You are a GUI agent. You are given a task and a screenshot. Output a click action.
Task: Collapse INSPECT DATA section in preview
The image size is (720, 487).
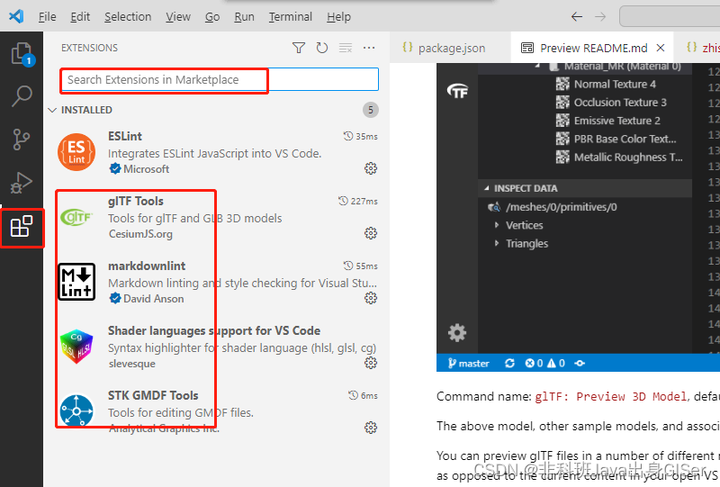coord(486,188)
